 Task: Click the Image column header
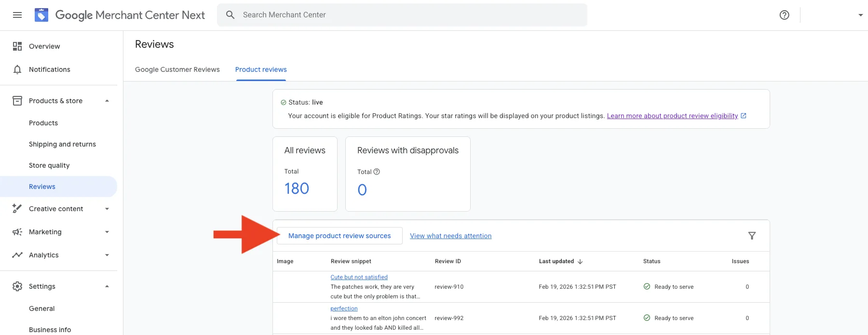click(x=285, y=261)
